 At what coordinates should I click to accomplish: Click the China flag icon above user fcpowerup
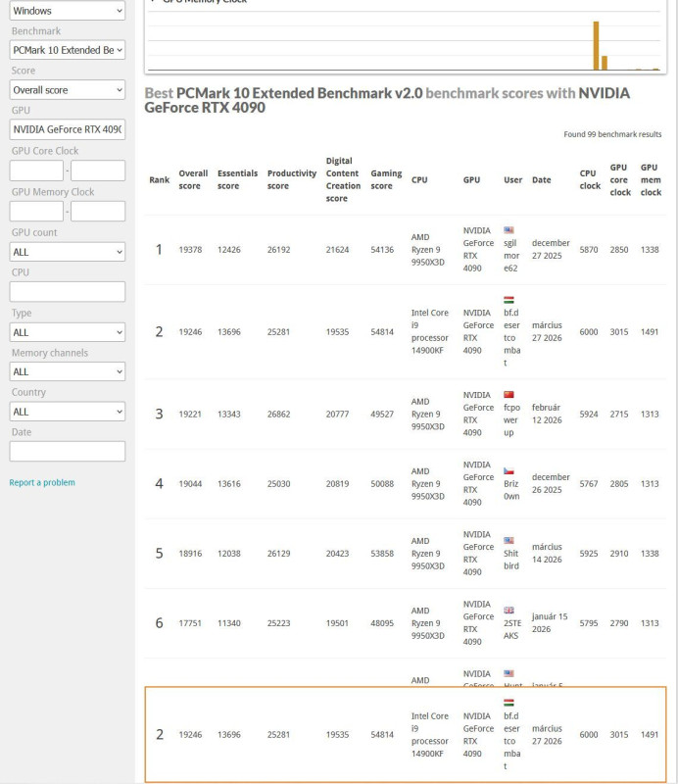pyautogui.click(x=508, y=395)
